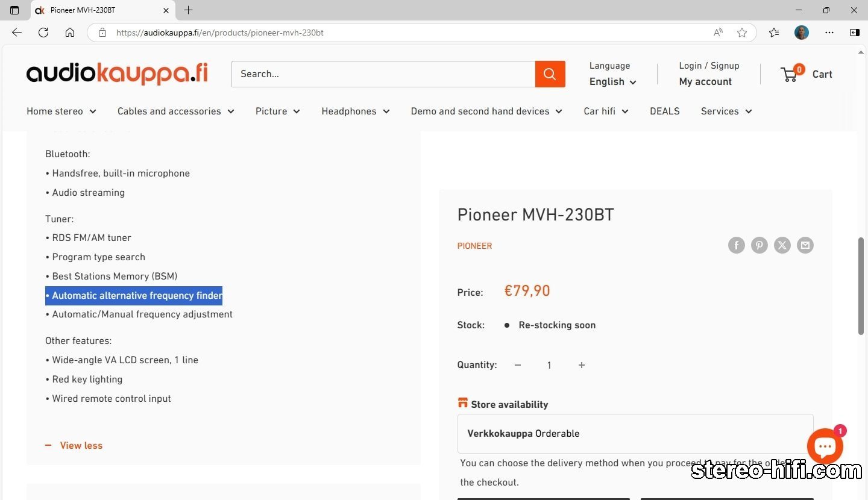Open the browser sidebar panel
Image resolution: width=868 pixels, height=500 pixels.
855,33
